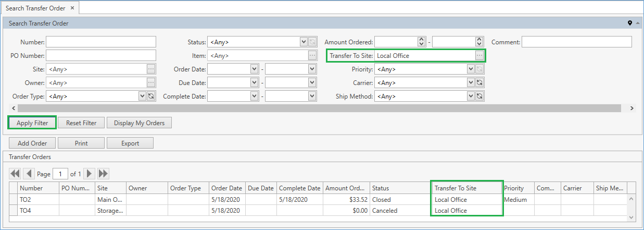644x230 pixels.
Task: Refresh the Carrier list
Action: (x=479, y=82)
